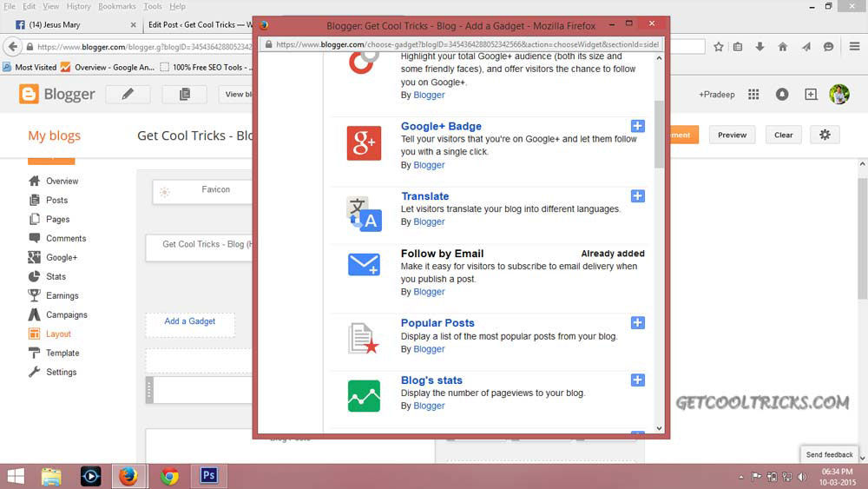Click the Follow by Email envelope icon

point(364,265)
